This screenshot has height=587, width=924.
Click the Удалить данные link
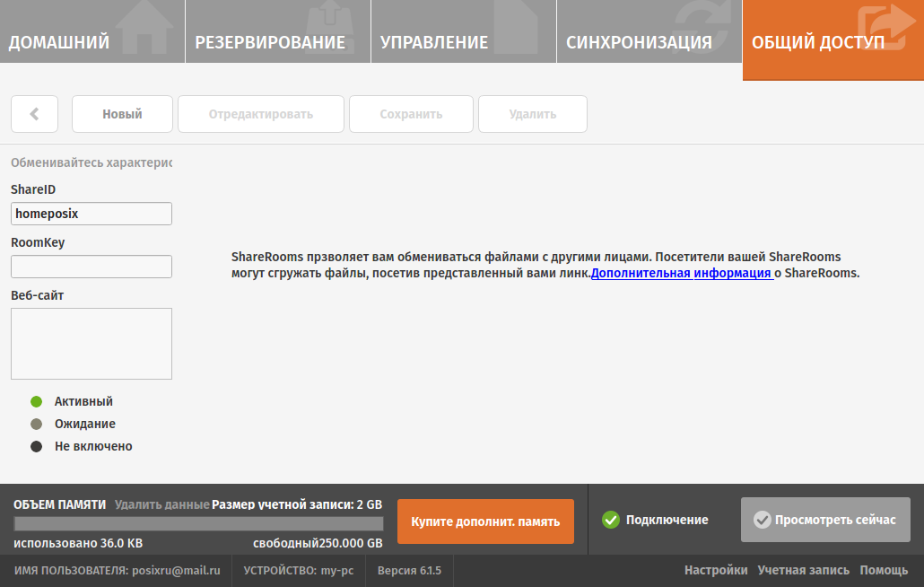pyautogui.click(x=162, y=504)
